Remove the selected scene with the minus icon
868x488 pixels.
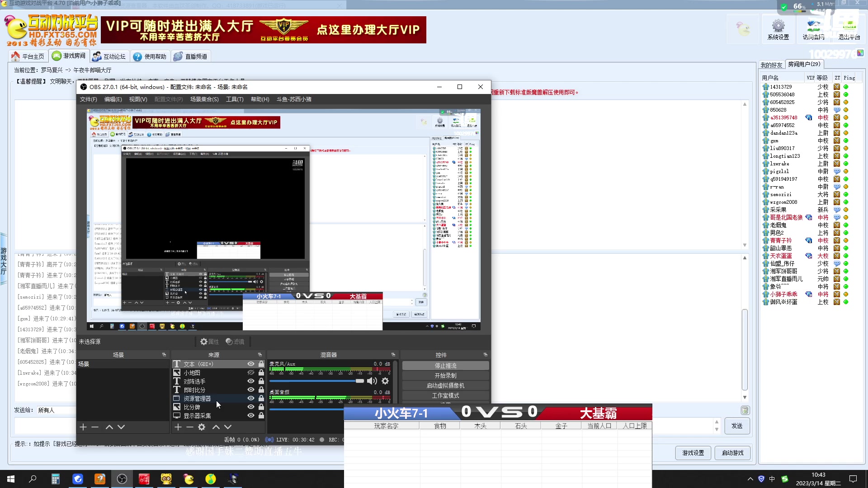(95, 427)
